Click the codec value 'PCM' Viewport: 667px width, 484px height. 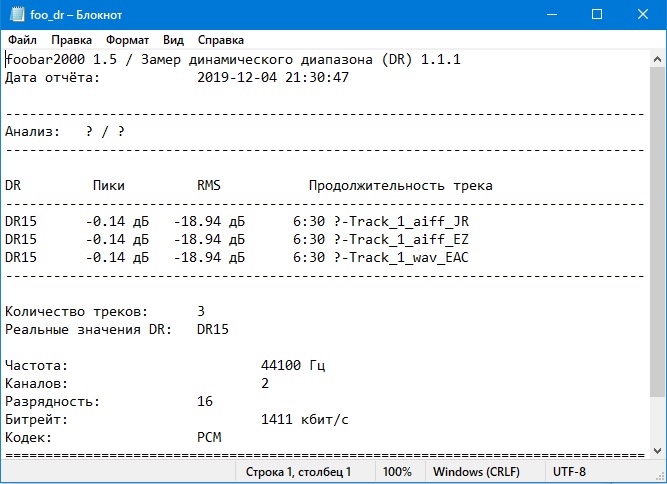point(209,437)
